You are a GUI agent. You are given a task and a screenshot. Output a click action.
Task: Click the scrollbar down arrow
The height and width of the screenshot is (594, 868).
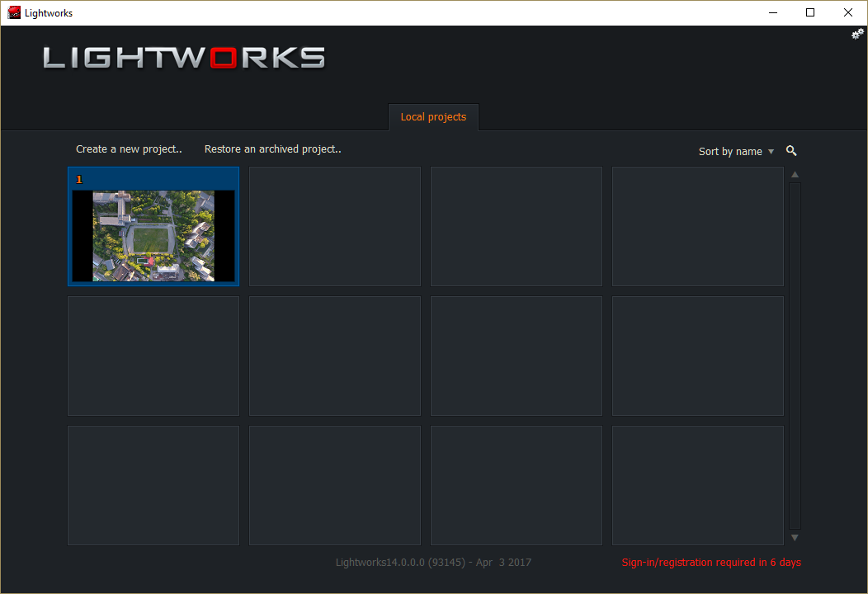[x=795, y=538]
